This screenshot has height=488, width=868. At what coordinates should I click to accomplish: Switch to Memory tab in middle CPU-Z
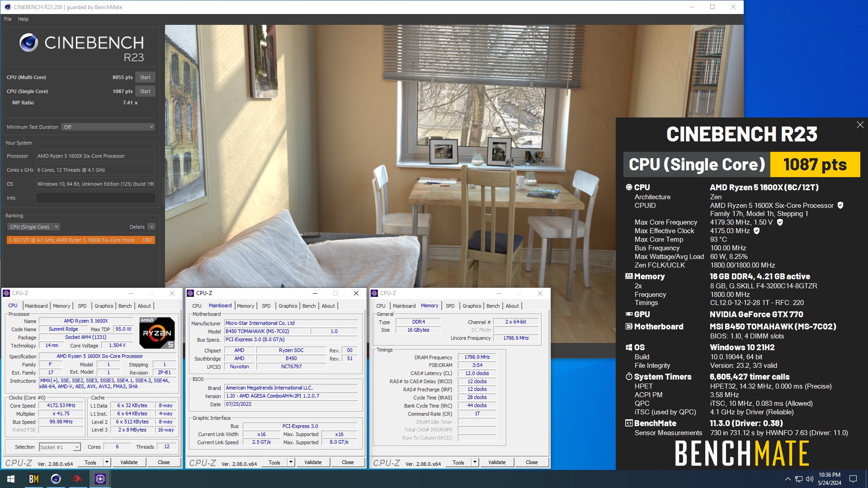click(x=245, y=306)
